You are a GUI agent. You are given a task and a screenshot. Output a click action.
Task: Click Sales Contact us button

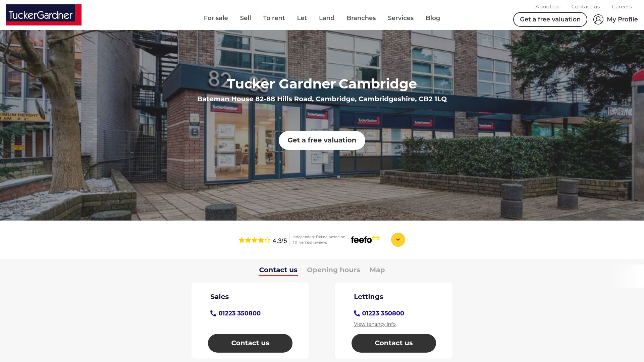coord(250,343)
